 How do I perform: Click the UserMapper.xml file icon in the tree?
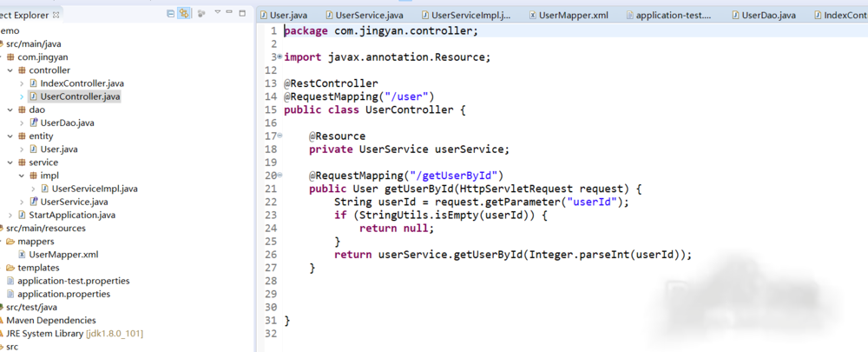pos(22,255)
